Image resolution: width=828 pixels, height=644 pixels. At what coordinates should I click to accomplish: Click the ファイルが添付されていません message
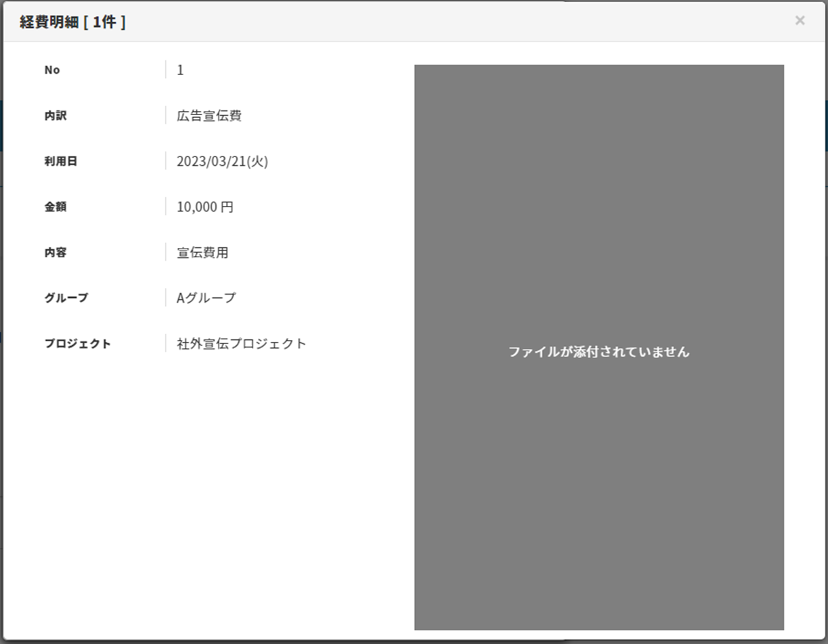tap(598, 351)
